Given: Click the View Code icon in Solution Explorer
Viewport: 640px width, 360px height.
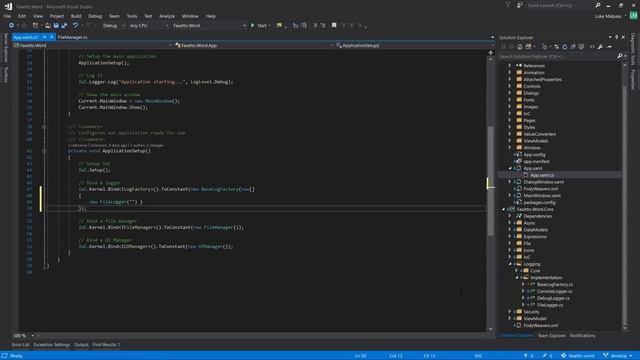Looking at the screenshot, I should (x=592, y=47).
